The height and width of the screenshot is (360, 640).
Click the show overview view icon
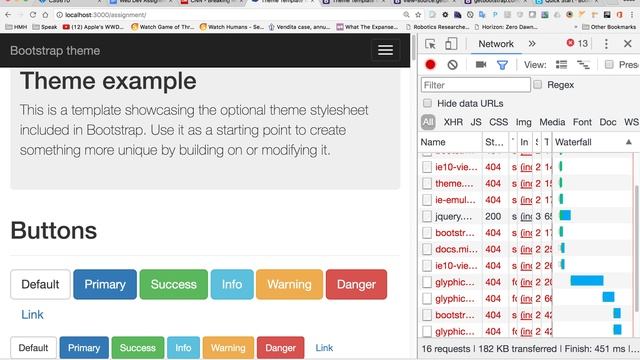[x=583, y=64]
